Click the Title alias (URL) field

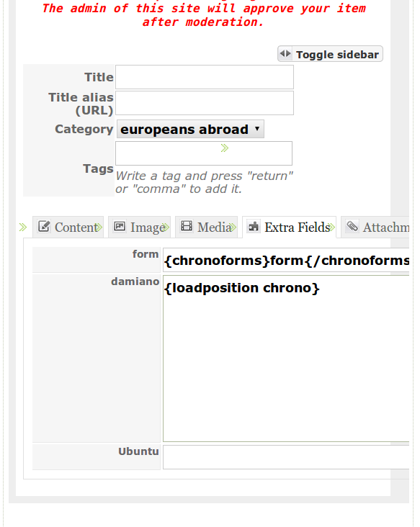[x=205, y=103]
